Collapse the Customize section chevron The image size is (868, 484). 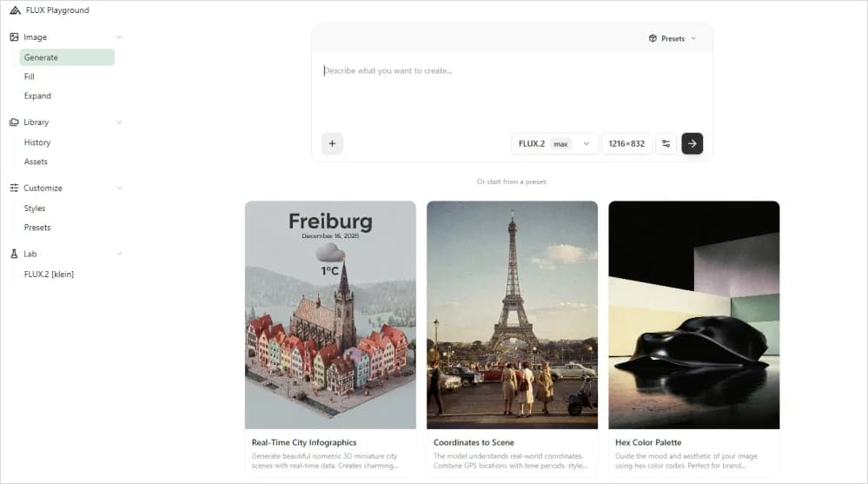(119, 188)
